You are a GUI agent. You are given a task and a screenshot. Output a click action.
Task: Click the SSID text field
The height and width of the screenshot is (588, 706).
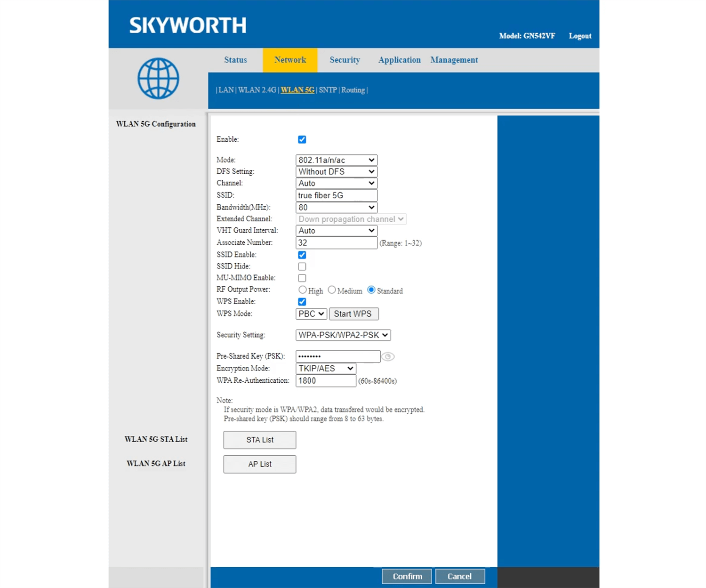point(336,195)
